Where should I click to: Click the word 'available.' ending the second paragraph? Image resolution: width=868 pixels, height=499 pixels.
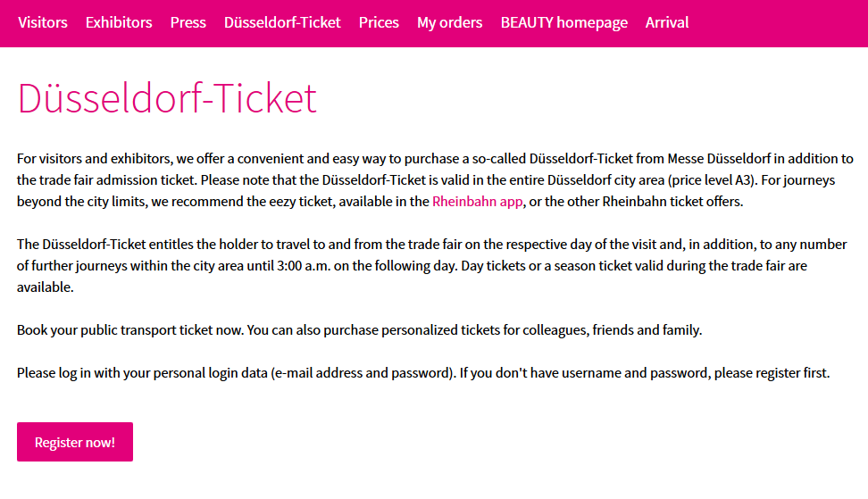tap(45, 287)
